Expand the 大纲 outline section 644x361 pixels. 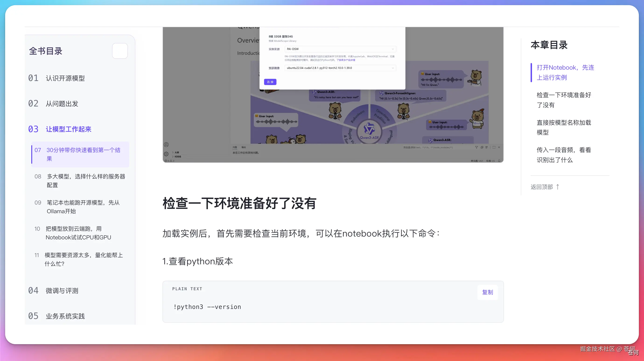point(175,152)
